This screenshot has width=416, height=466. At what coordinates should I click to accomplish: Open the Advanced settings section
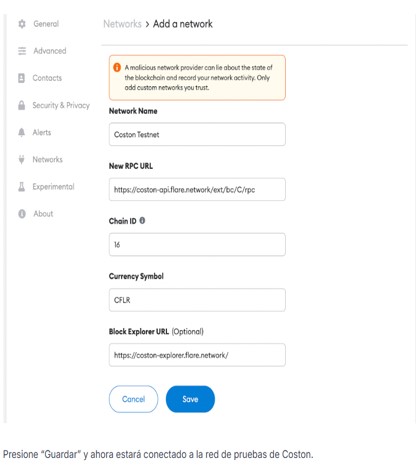(50, 51)
